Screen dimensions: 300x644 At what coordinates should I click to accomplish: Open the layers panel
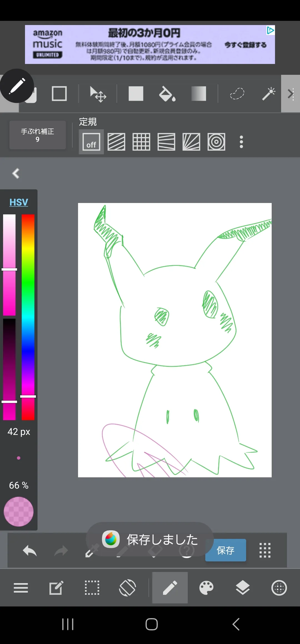(x=243, y=588)
